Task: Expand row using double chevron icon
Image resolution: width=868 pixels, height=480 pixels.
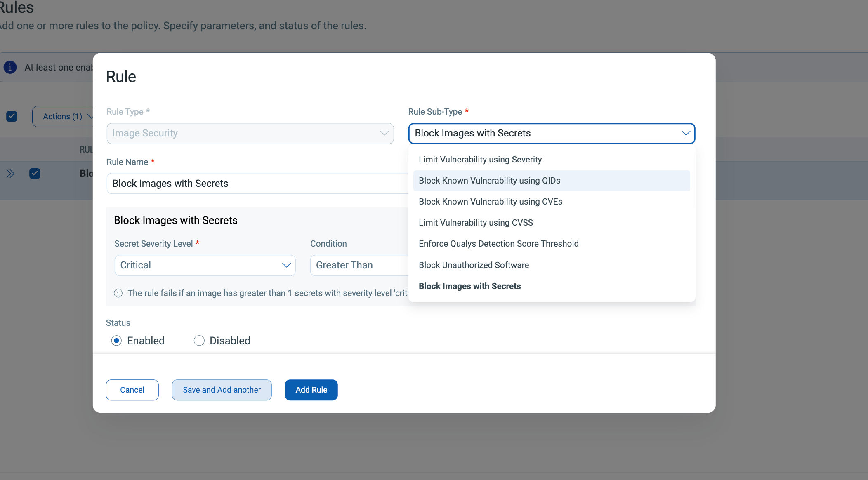Action: [10, 174]
